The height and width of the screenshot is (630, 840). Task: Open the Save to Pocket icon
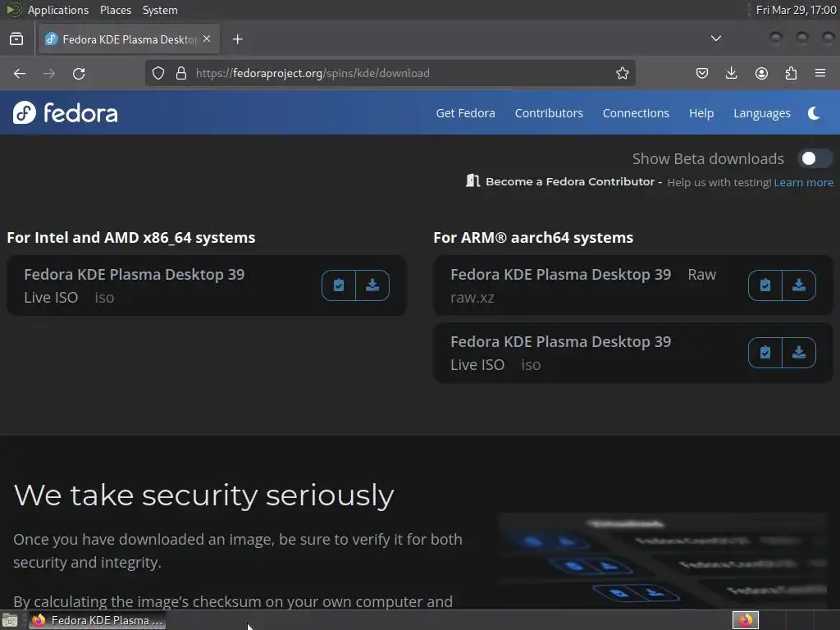(702, 73)
